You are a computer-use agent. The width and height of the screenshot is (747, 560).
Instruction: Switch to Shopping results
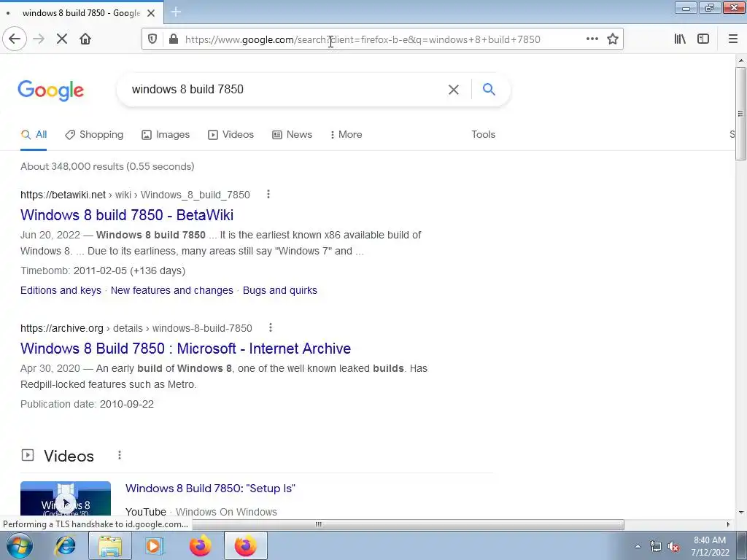(94, 135)
